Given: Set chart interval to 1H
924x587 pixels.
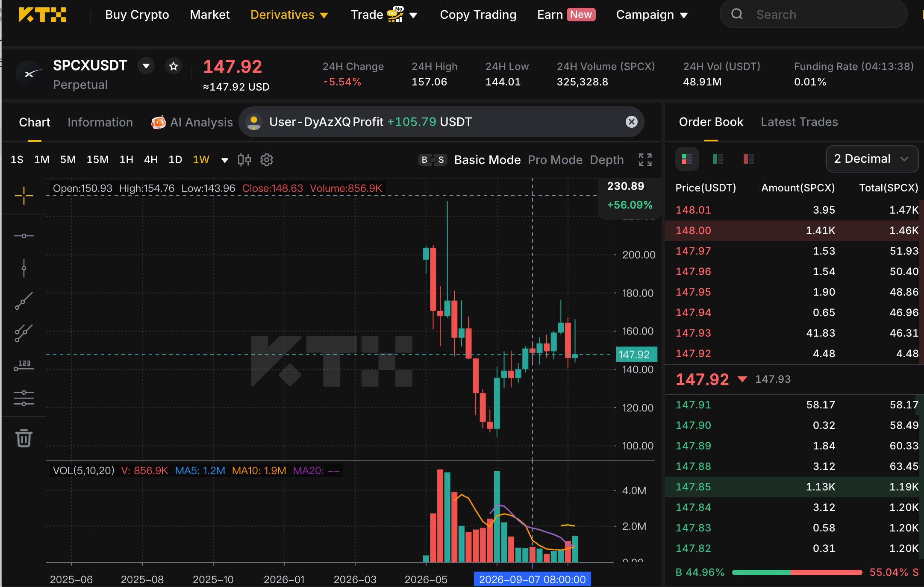Looking at the screenshot, I should click(126, 160).
